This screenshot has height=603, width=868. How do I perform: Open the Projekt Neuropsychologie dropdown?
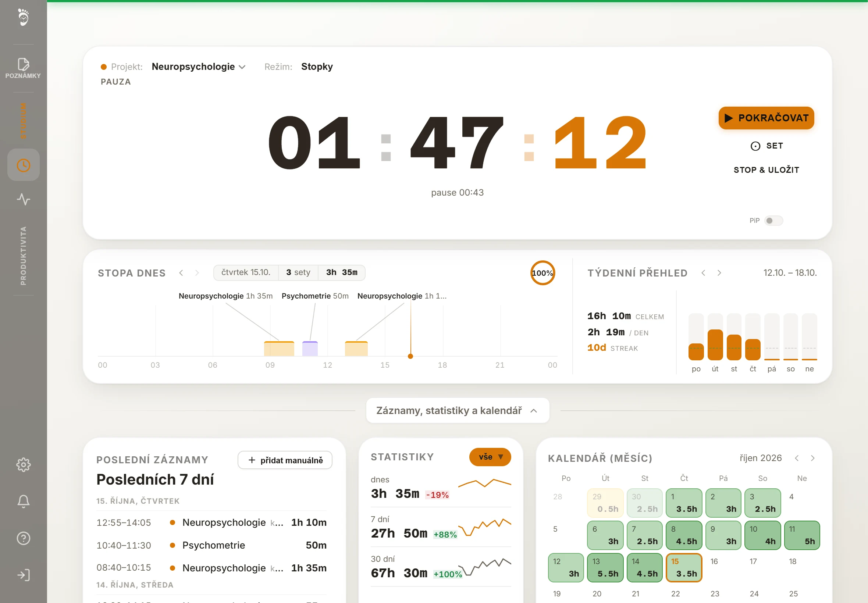pos(198,67)
